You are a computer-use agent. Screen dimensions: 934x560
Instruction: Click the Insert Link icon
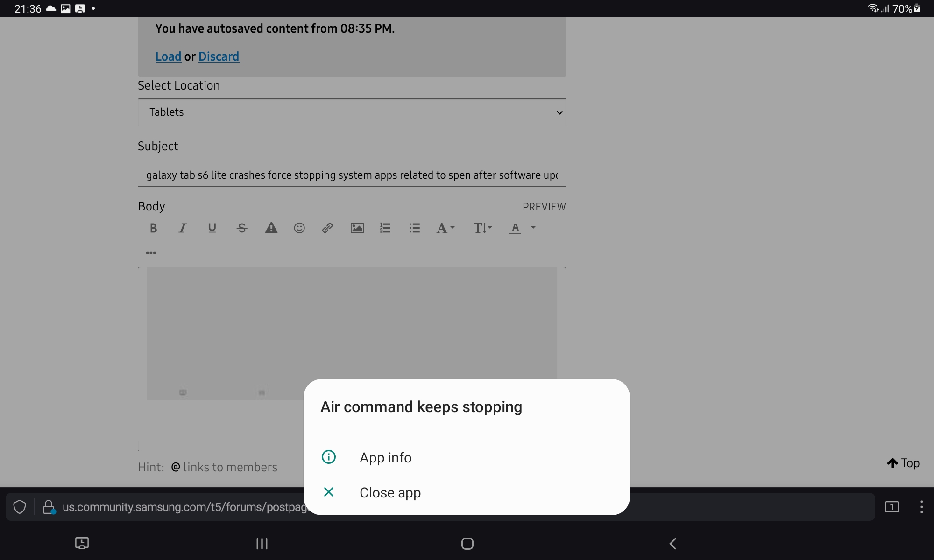pos(327,227)
